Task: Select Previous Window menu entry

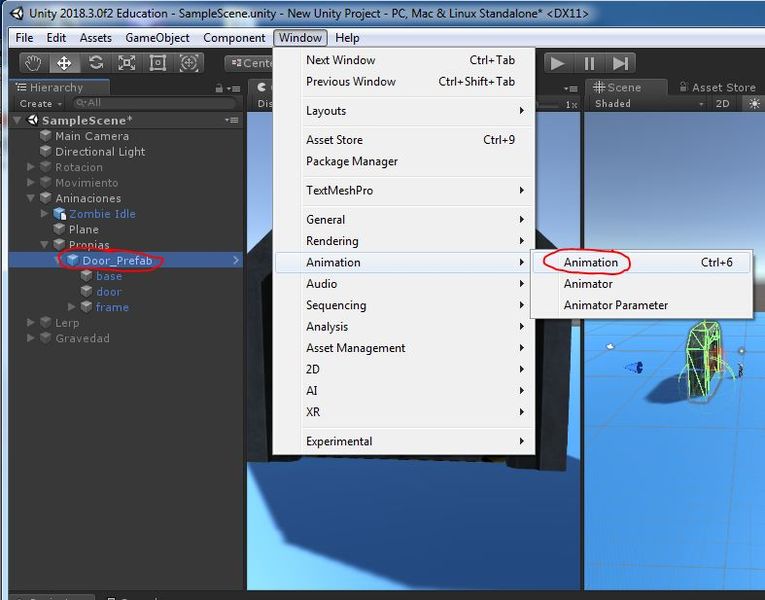Action: point(404,81)
